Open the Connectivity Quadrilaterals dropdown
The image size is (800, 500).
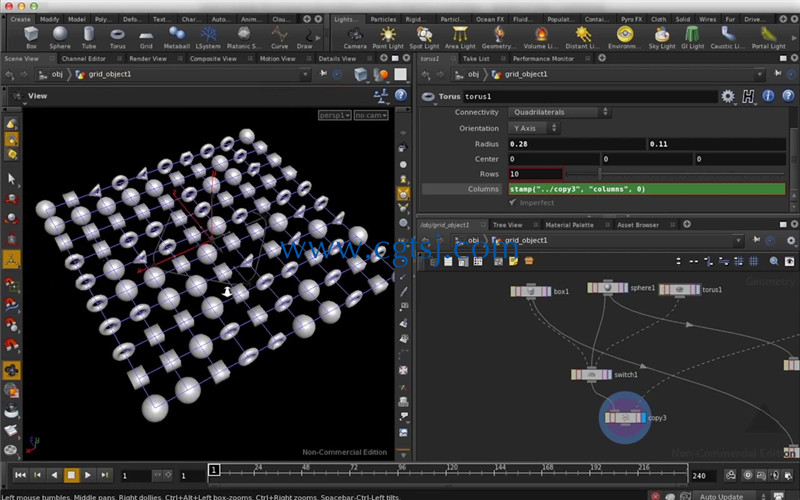(560, 112)
